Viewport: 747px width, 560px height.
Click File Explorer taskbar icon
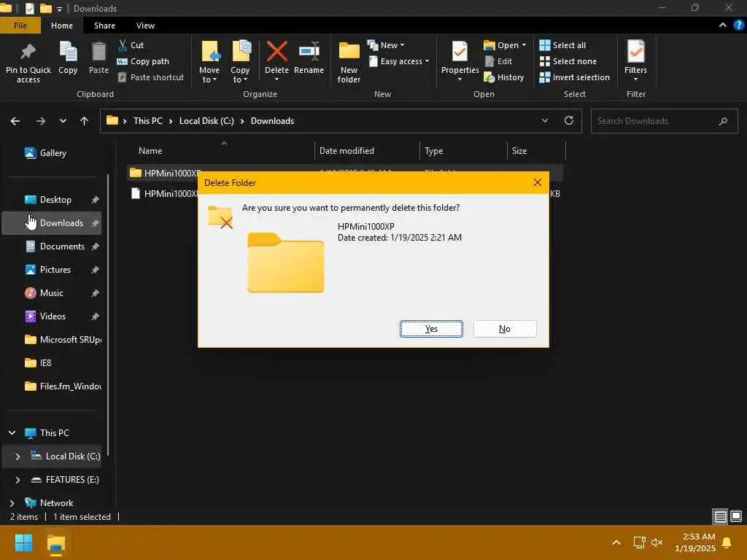point(55,543)
